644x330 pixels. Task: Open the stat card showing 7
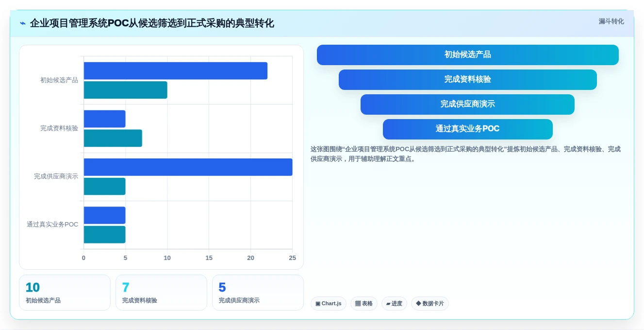click(161, 293)
